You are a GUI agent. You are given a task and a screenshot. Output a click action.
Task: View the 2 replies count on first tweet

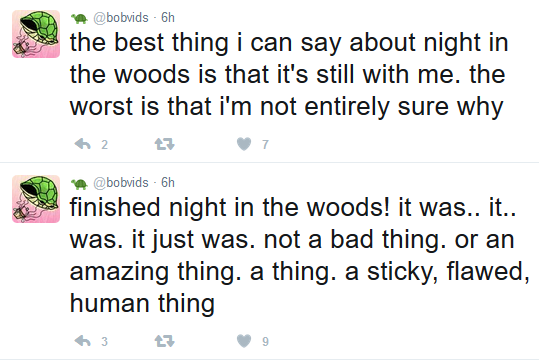[104, 144]
